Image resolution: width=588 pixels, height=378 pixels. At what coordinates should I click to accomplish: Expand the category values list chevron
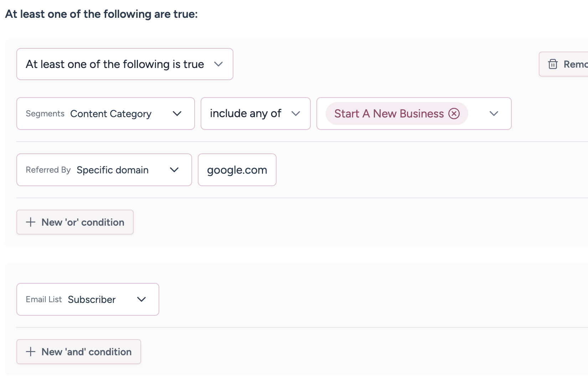point(494,114)
